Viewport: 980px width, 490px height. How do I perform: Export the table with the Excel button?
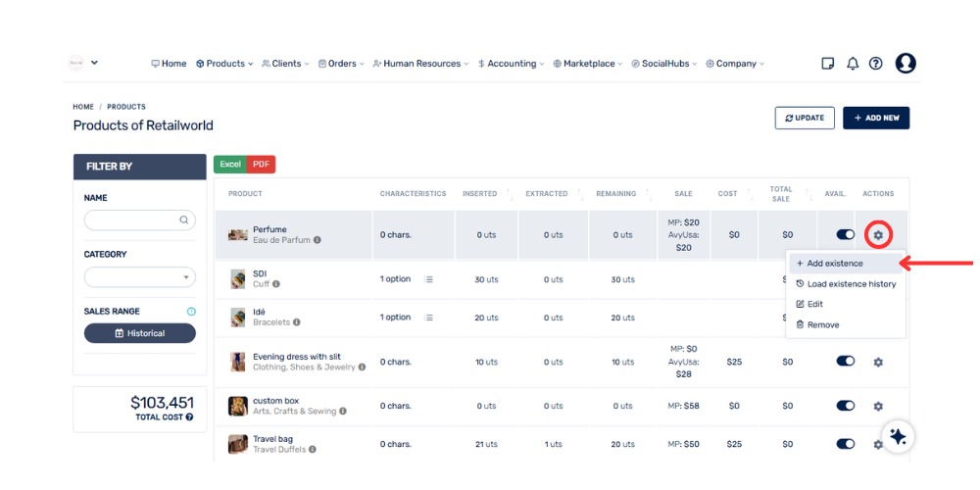tap(229, 165)
